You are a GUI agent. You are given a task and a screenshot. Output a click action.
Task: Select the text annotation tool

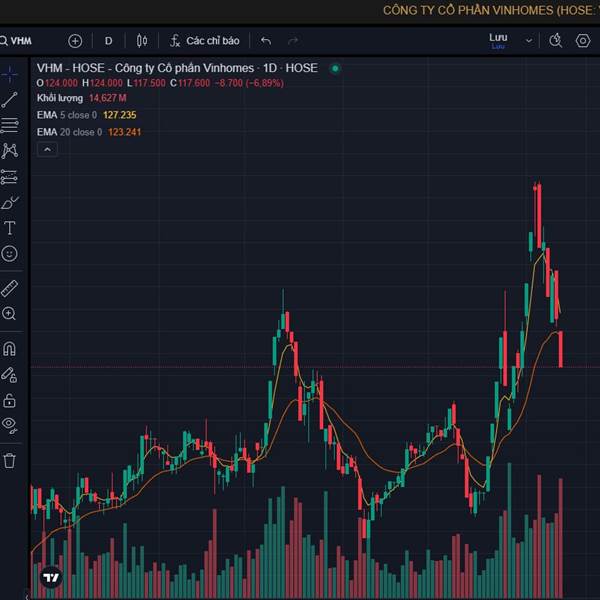10,228
